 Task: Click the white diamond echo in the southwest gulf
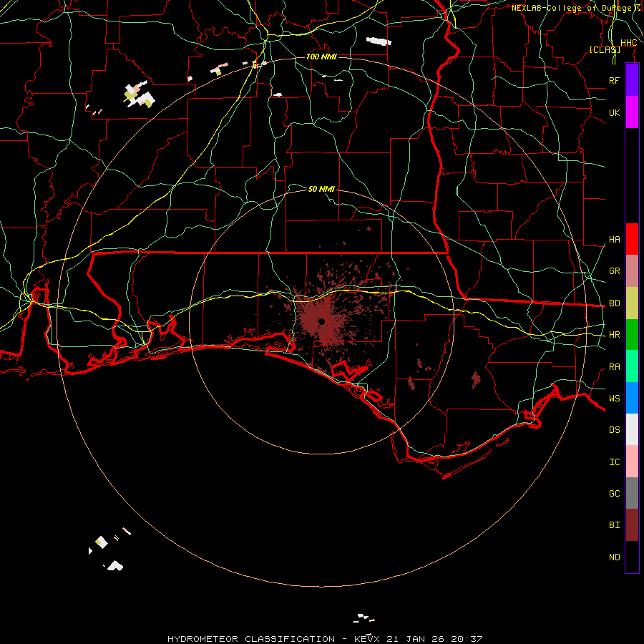101,542
